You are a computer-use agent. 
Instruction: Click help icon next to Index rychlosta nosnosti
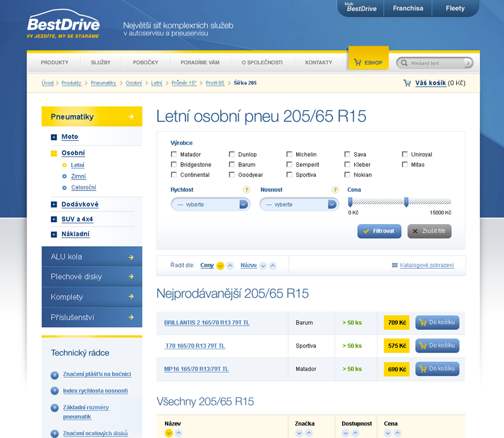pos(55,391)
